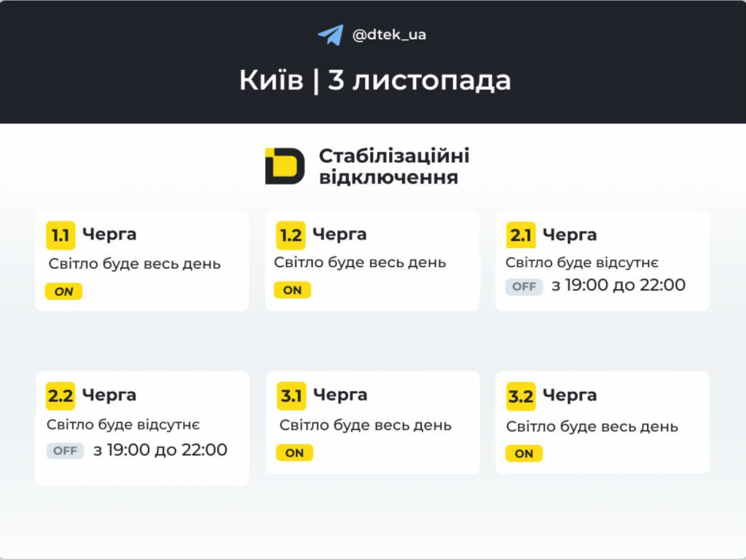Click the 2.2 queue number badge

tap(60, 396)
